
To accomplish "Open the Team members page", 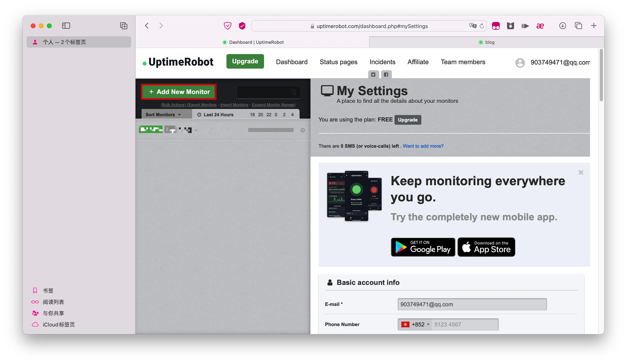I will (x=463, y=62).
